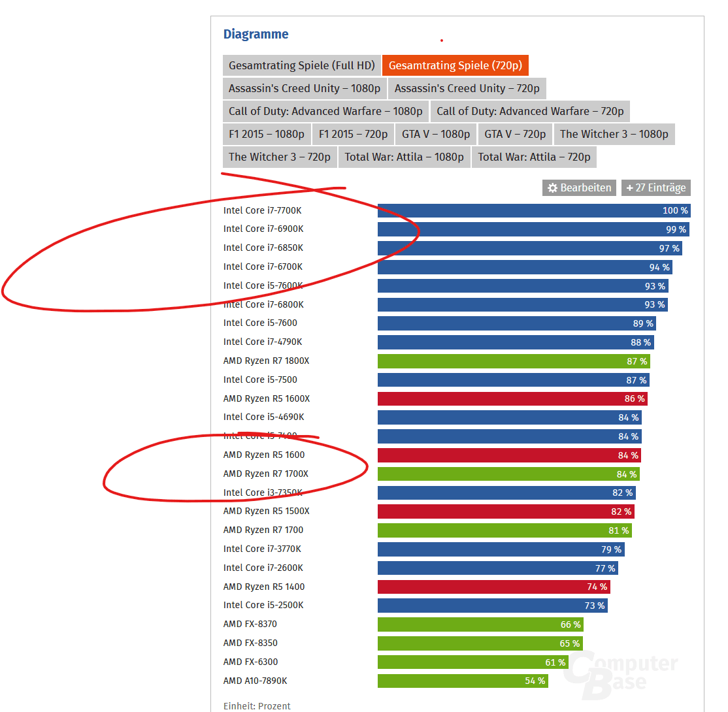The image size is (728, 712).
Task: Click the AMD FX-8350 label
Action: coord(250,643)
